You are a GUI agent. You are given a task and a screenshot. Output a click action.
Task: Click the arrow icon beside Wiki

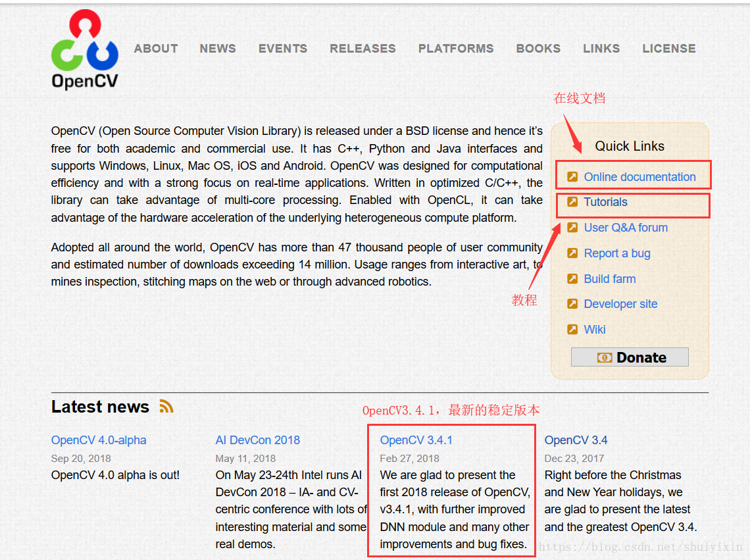tap(572, 329)
